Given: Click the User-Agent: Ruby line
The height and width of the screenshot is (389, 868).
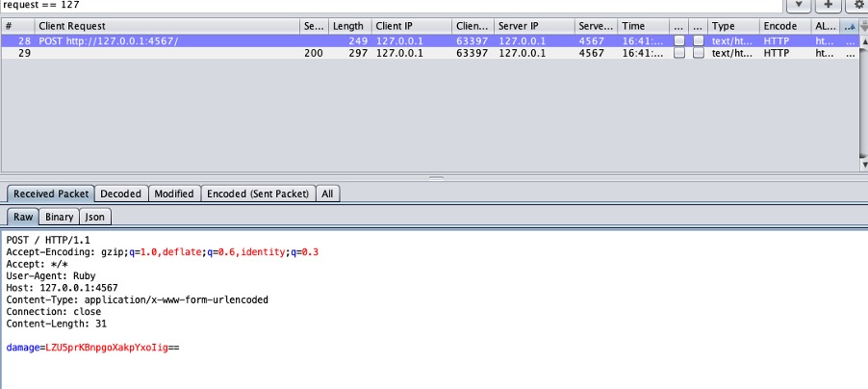Looking at the screenshot, I should tap(51, 276).
